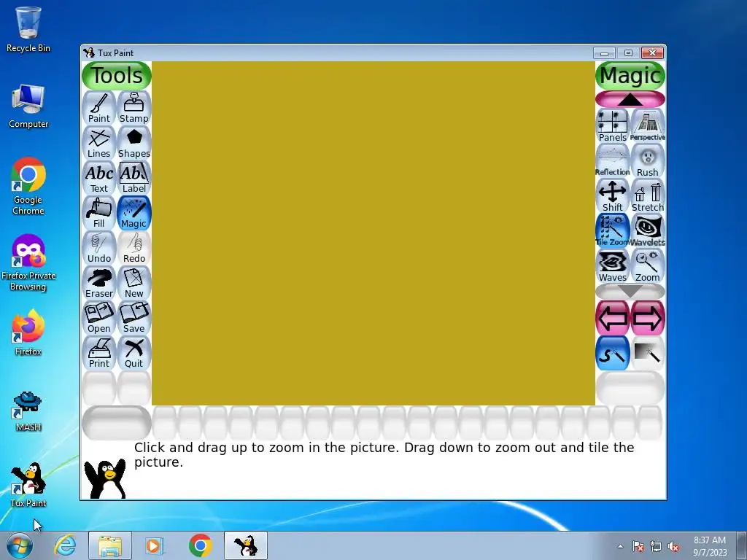Launch Internet Explorer from taskbar
Image resolution: width=747 pixels, height=560 pixels.
(x=65, y=545)
